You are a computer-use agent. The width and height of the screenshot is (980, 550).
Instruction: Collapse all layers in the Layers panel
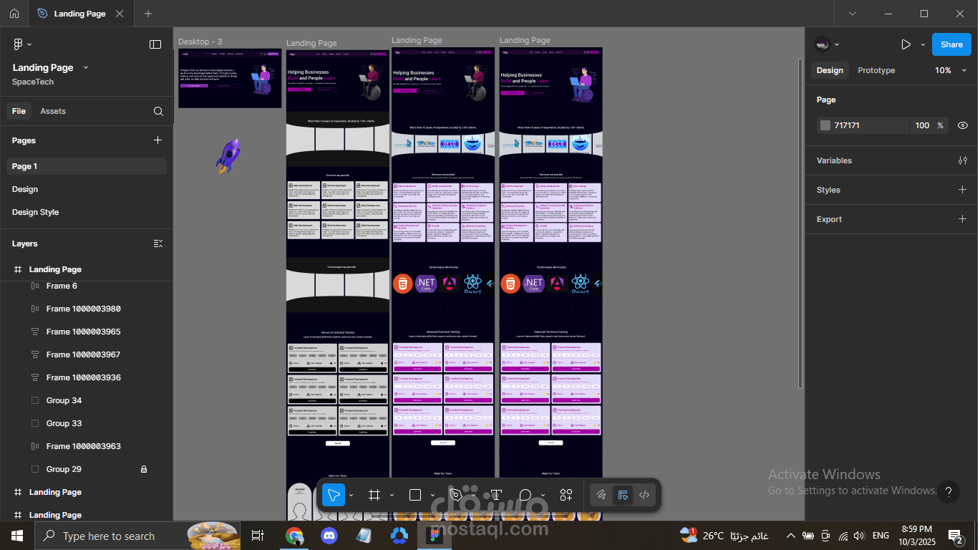tap(158, 243)
